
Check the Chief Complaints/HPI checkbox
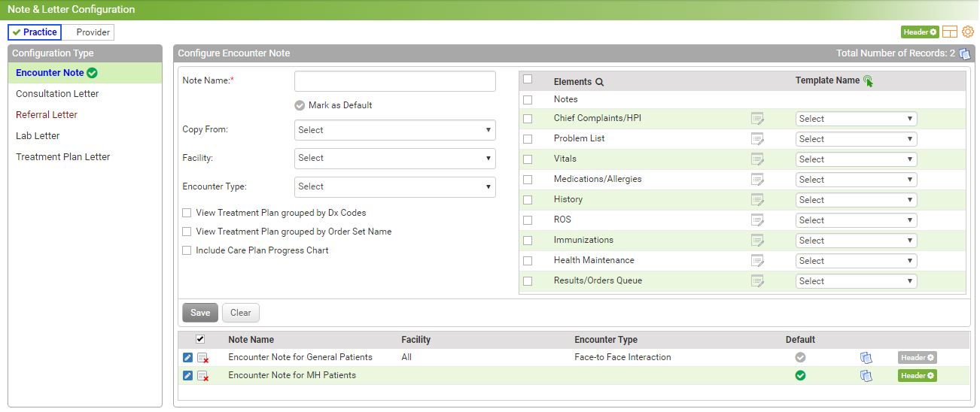528,119
